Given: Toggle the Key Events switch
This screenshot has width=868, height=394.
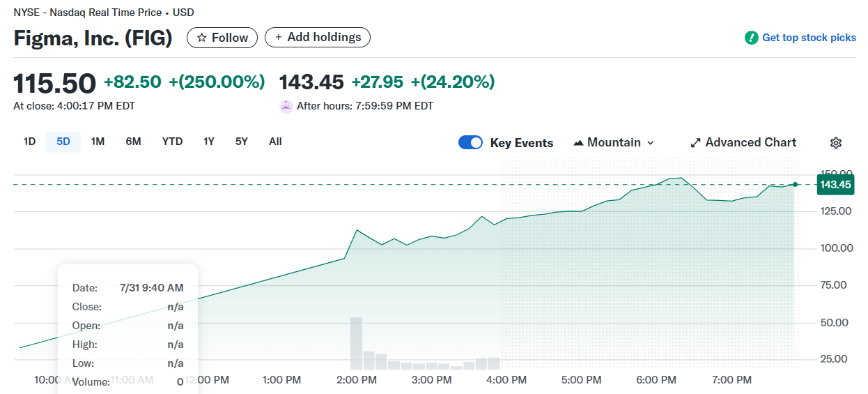Looking at the screenshot, I should (471, 142).
